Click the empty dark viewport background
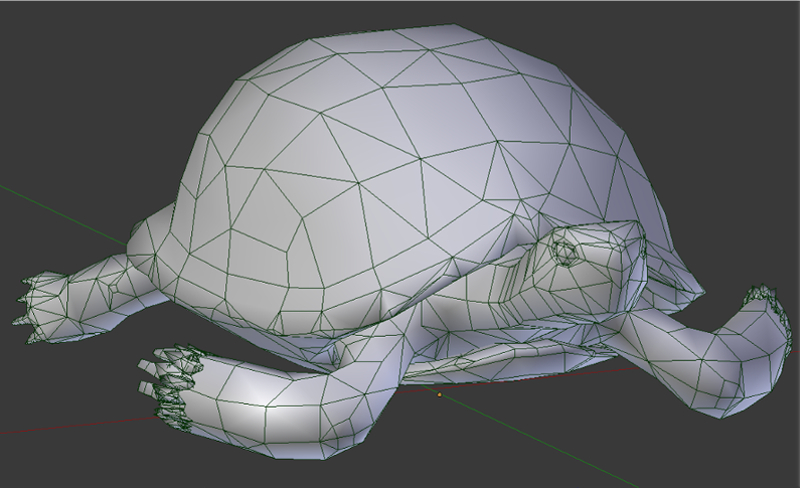 tap(100, 80)
